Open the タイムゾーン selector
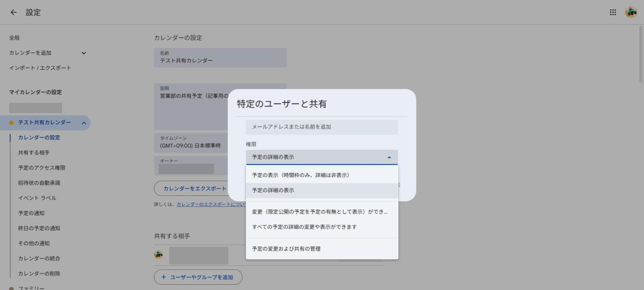644x290 pixels. [191, 143]
